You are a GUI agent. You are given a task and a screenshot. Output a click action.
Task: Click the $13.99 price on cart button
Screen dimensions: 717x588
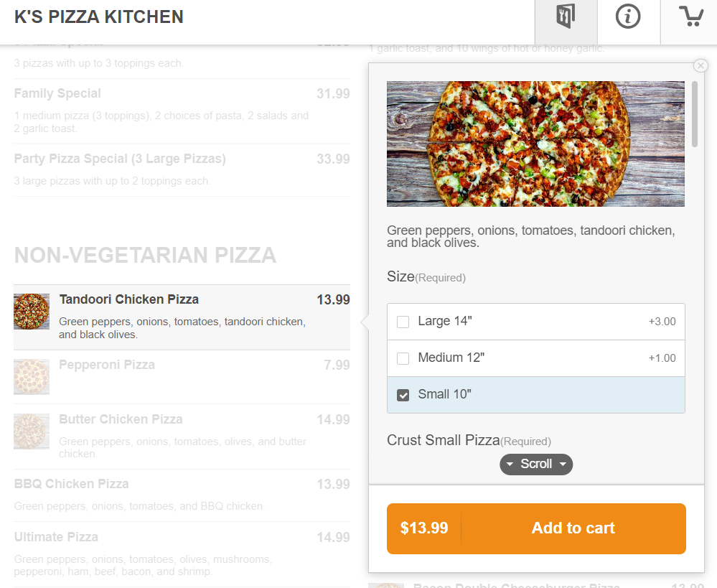tap(424, 528)
